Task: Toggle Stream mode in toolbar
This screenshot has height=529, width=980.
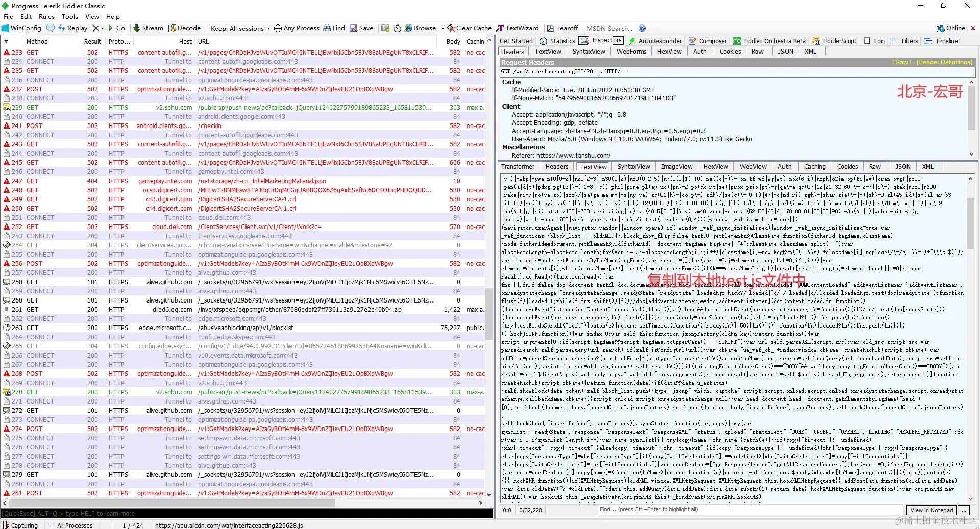Action: tap(148, 28)
